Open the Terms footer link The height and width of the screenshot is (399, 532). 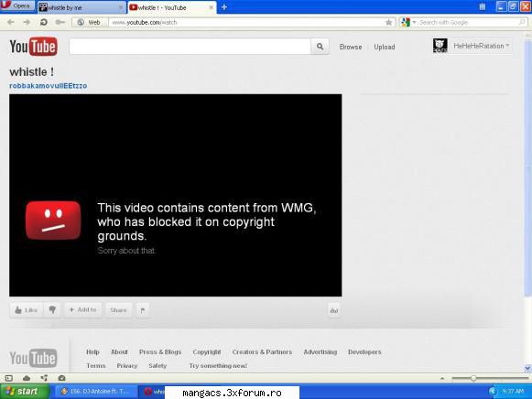point(95,366)
